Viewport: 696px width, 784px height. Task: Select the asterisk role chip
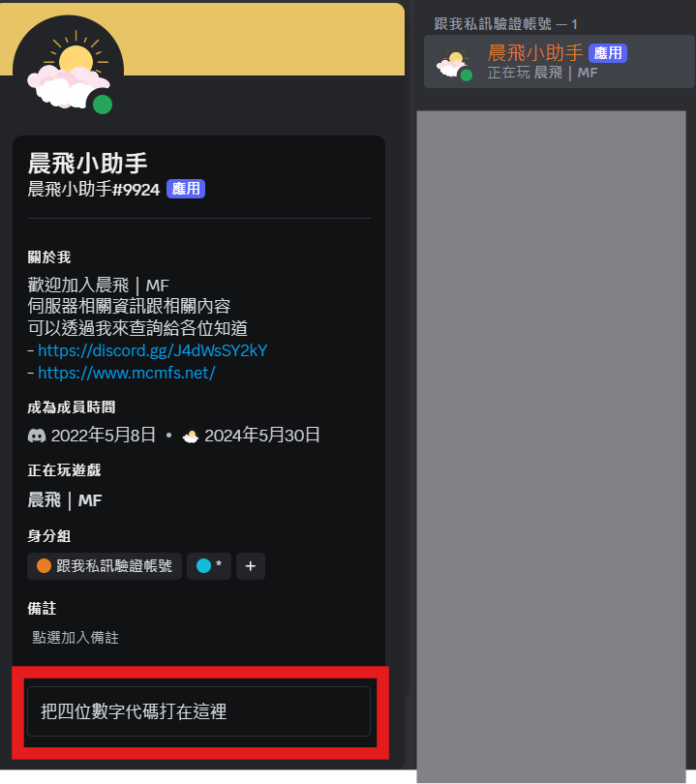pos(208,566)
